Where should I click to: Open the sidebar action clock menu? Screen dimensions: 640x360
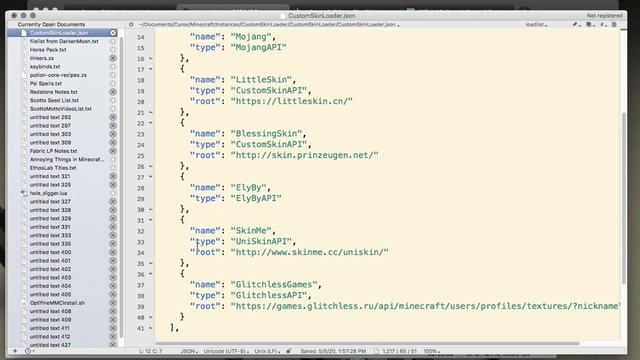pyautogui.click(x=29, y=351)
